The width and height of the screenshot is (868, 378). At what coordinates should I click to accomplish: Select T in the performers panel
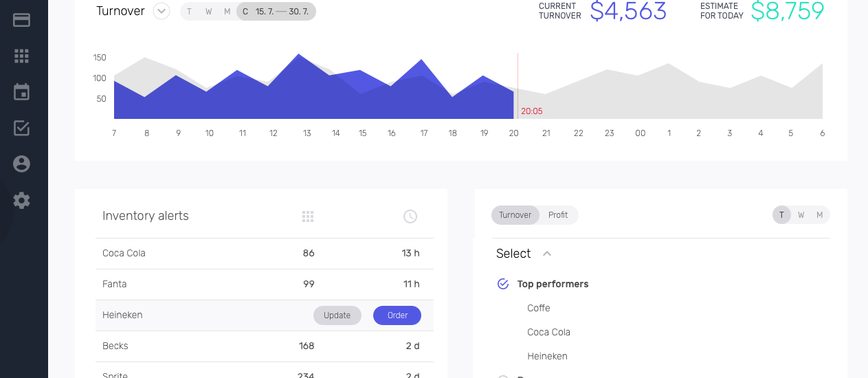tap(781, 215)
